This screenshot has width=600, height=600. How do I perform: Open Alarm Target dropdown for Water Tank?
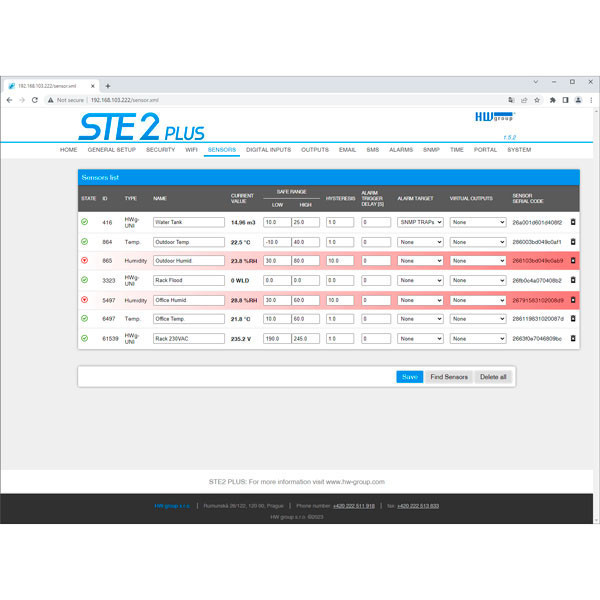420,222
